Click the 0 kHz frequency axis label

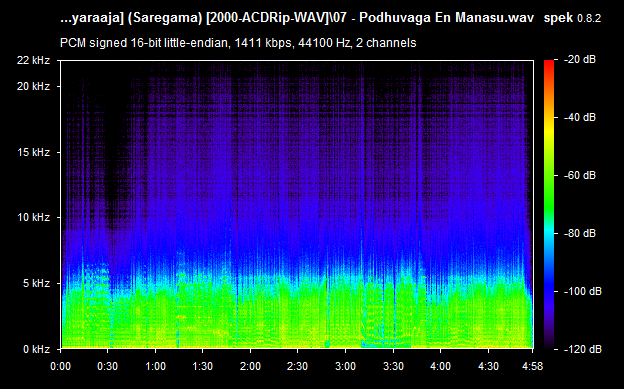pyautogui.click(x=36, y=349)
